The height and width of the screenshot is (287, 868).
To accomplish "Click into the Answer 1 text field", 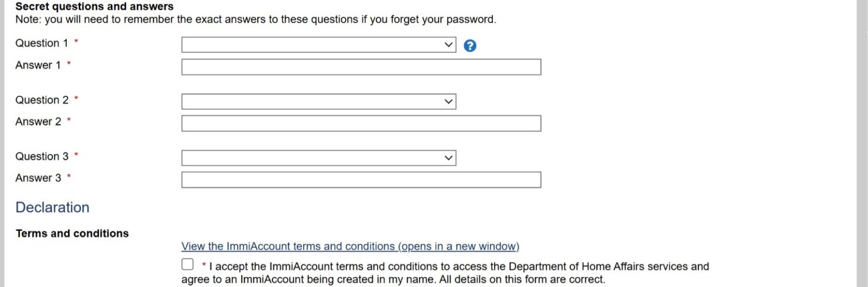I will pyautogui.click(x=361, y=67).
